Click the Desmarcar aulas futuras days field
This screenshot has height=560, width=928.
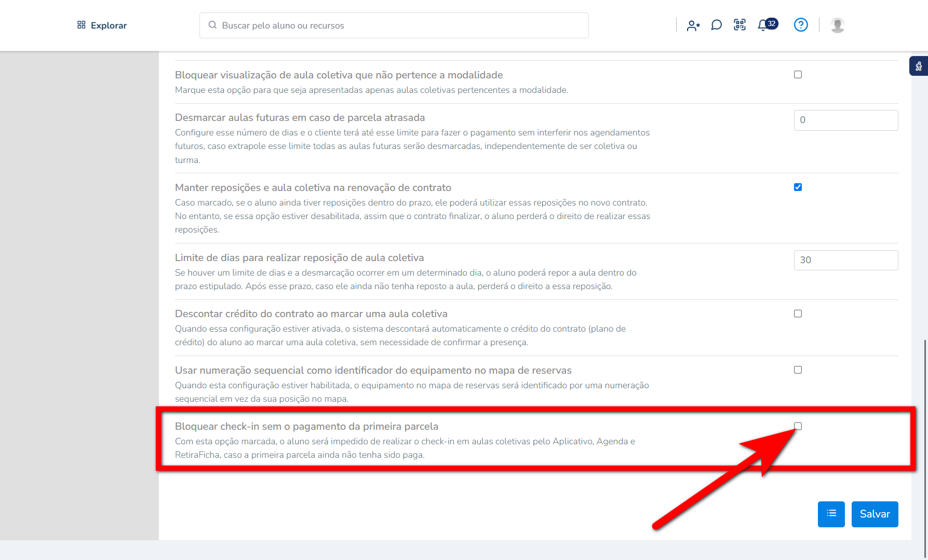(x=845, y=120)
